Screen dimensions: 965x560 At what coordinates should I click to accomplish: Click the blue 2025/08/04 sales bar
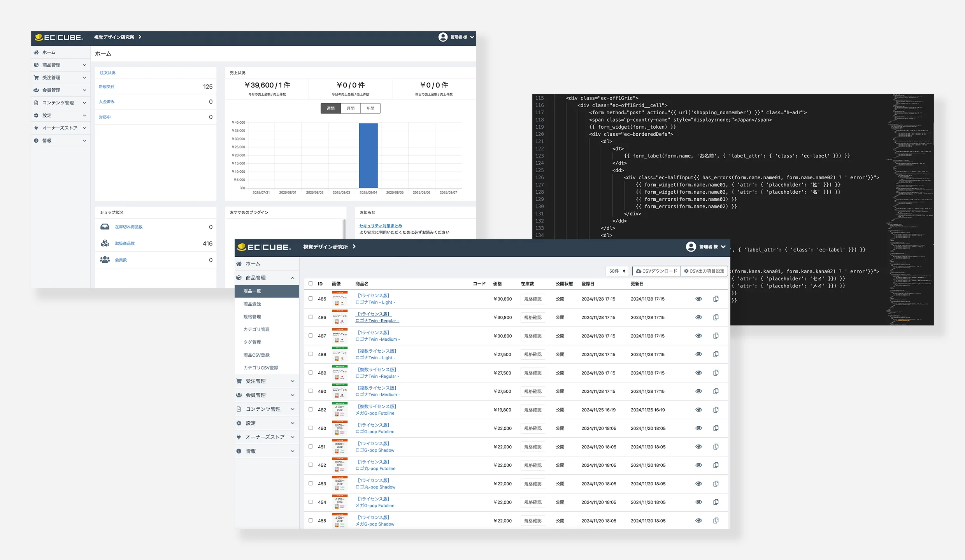pos(368,156)
